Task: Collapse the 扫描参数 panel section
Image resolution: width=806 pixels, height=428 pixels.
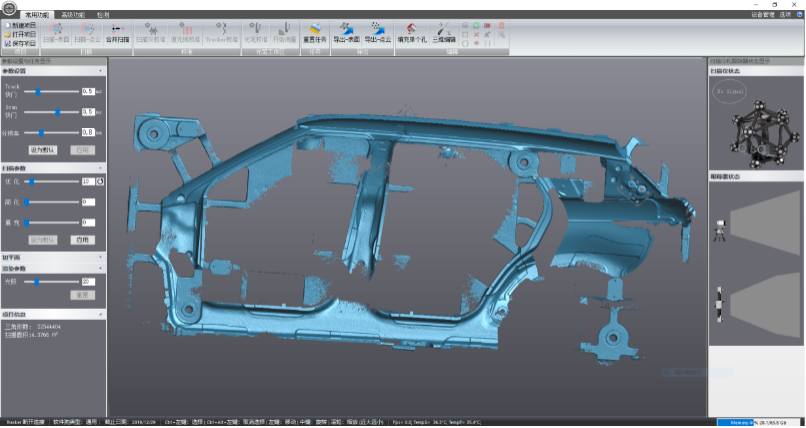Action: pyautogui.click(x=100, y=168)
